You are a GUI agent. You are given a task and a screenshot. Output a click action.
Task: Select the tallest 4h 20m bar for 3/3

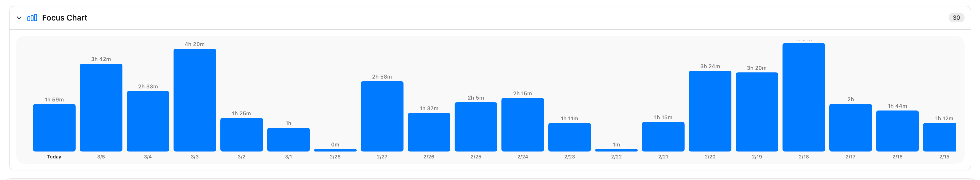tap(195, 100)
